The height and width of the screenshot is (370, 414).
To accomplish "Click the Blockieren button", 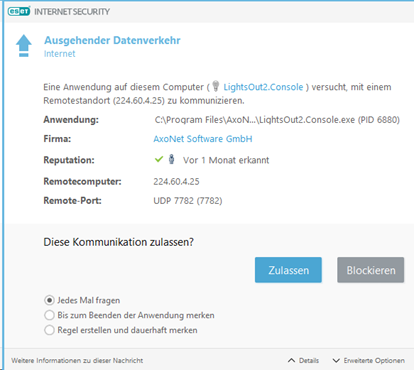I will [x=371, y=270].
